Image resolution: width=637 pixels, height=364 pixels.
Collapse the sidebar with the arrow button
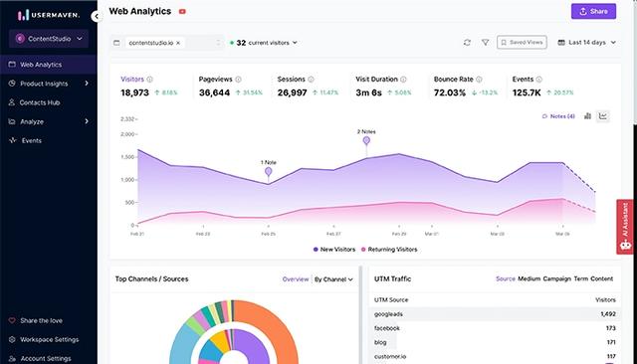pyautogui.click(x=96, y=16)
